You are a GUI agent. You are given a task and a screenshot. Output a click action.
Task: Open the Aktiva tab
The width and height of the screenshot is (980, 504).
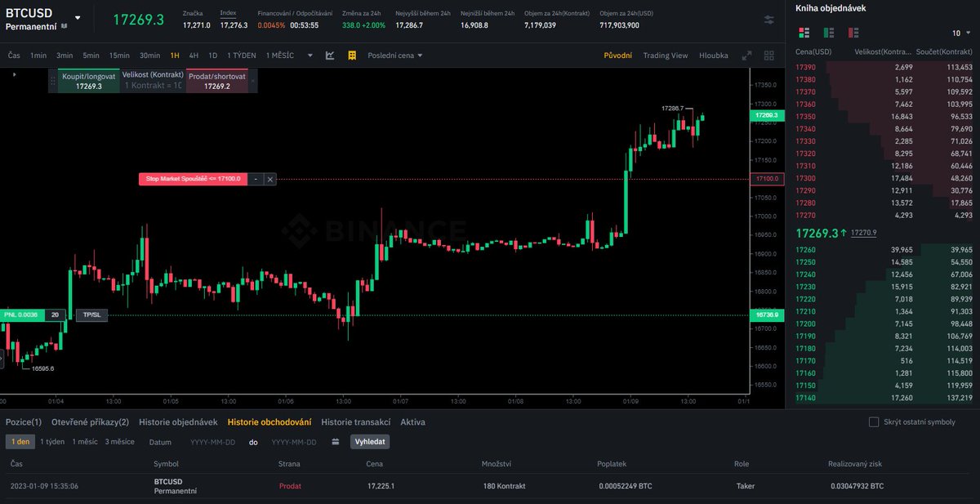(412, 422)
